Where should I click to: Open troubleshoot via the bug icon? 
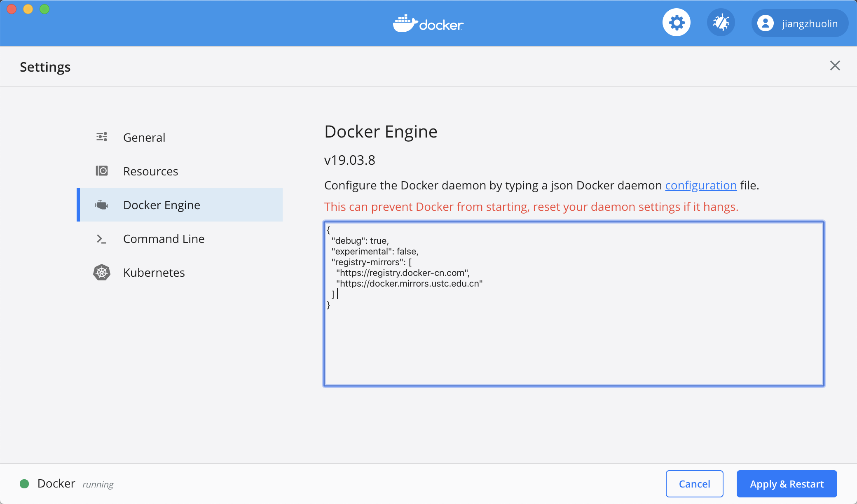[721, 23]
